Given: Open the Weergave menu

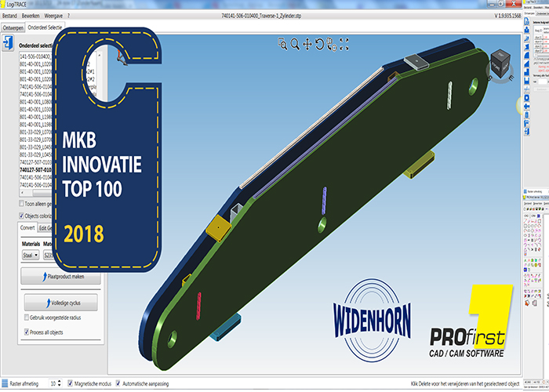Looking at the screenshot, I should click(53, 16).
